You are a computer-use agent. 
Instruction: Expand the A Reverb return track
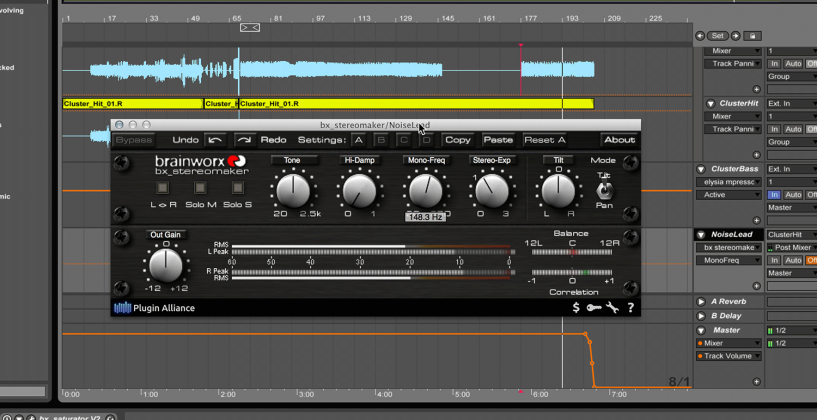[701, 301]
